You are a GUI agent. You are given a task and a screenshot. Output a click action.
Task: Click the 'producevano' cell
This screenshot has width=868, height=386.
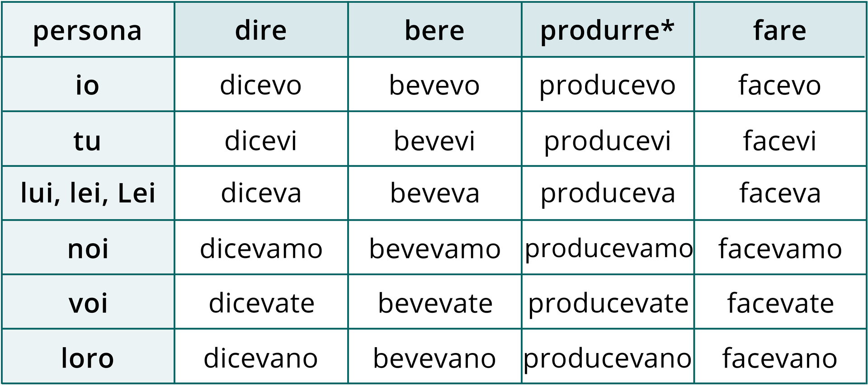coord(608,358)
